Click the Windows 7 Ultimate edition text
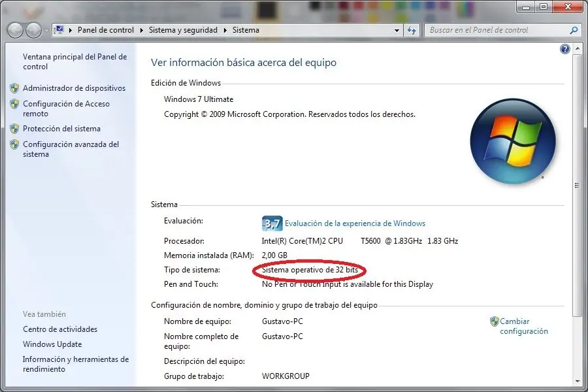The height and width of the screenshot is (392, 588). point(199,99)
